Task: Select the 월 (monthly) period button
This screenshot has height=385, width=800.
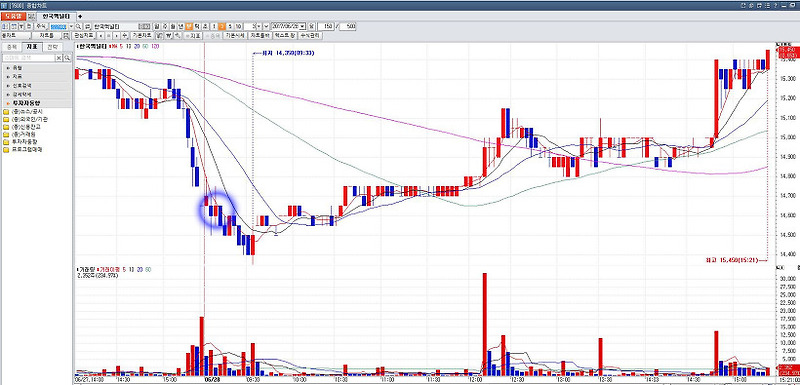Action: click(173, 27)
